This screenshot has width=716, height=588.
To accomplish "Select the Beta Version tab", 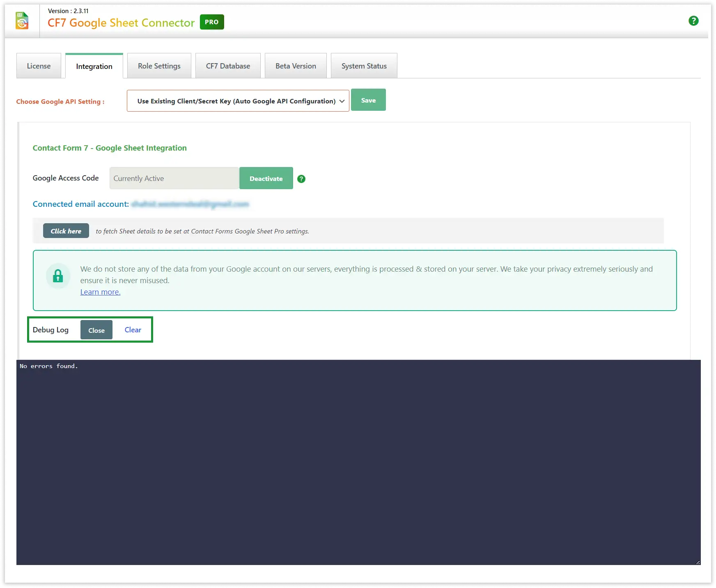I will [296, 66].
